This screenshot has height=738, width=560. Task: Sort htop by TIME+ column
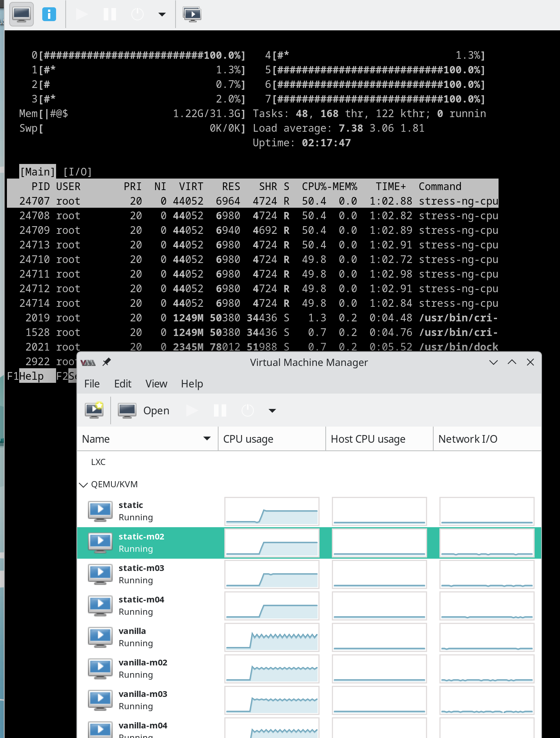(391, 187)
